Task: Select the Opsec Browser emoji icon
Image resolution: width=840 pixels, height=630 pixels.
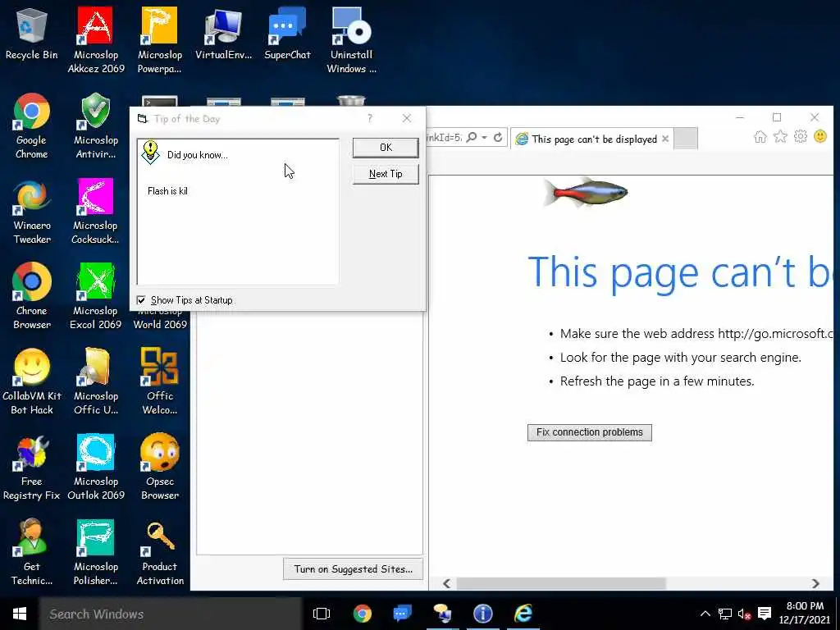Action: [x=160, y=467]
